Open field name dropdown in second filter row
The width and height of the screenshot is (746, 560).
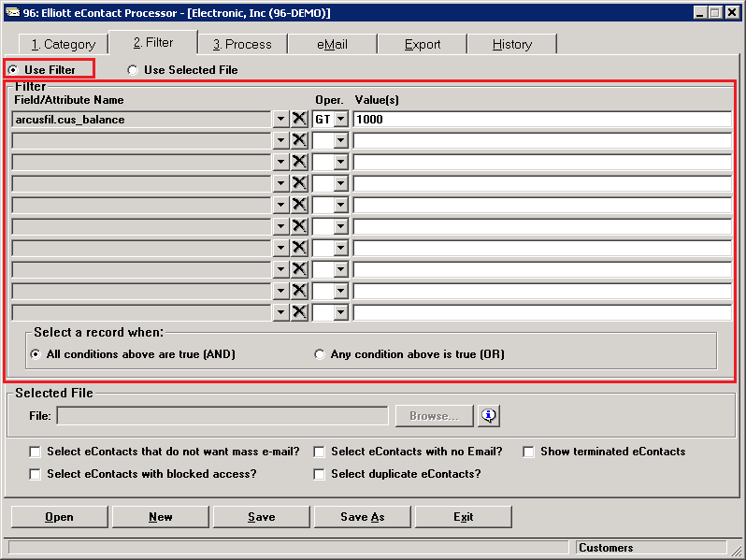281,140
